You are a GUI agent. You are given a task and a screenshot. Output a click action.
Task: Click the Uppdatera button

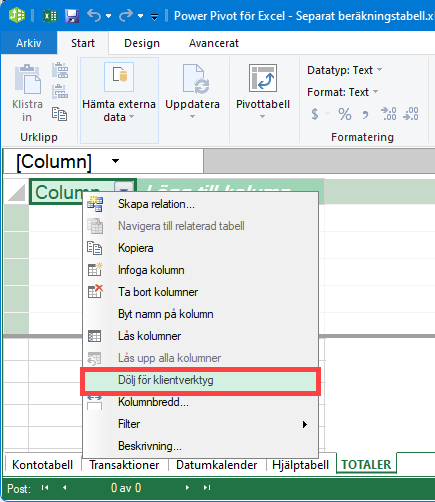[x=192, y=92]
